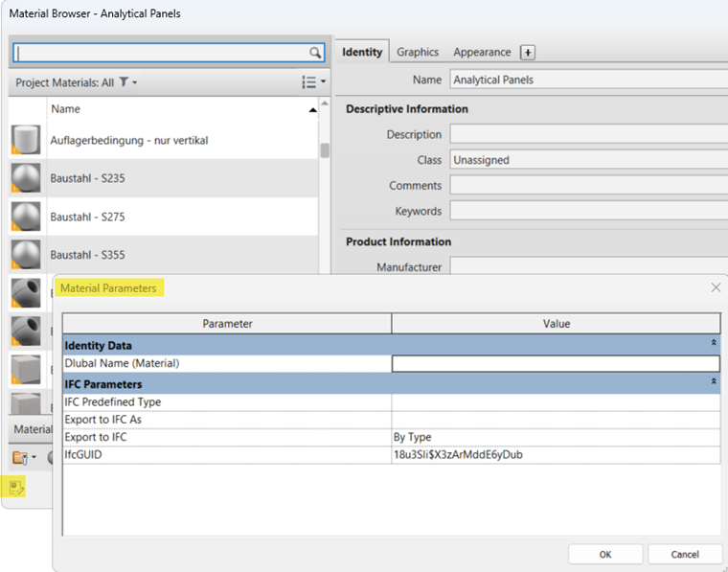The width and height of the screenshot is (728, 572).
Task: Select Baustahl - S235 material thumbnail
Action: coord(26,178)
